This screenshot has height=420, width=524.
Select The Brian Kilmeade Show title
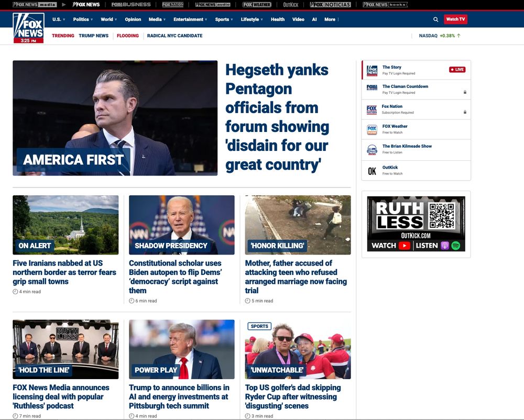click(x=407, y=146)
